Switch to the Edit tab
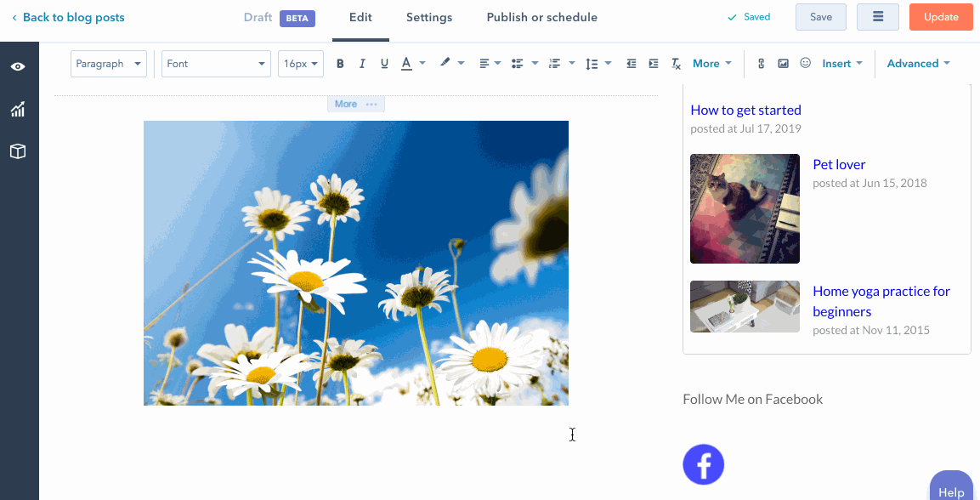 click(x=360, y=18)
